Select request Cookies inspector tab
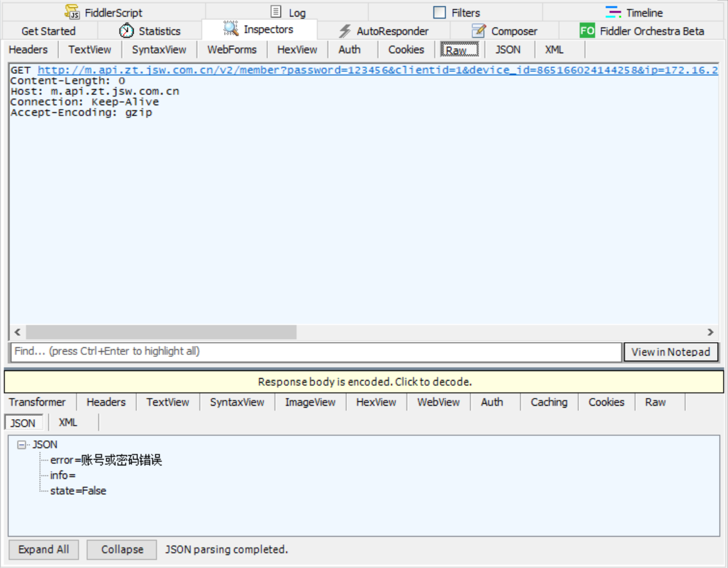728x568 pixels. pyautogui.click(x=406, y=49)
